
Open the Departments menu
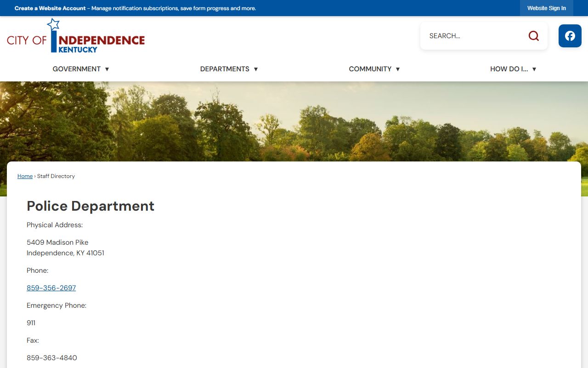[x=225, y=69]
